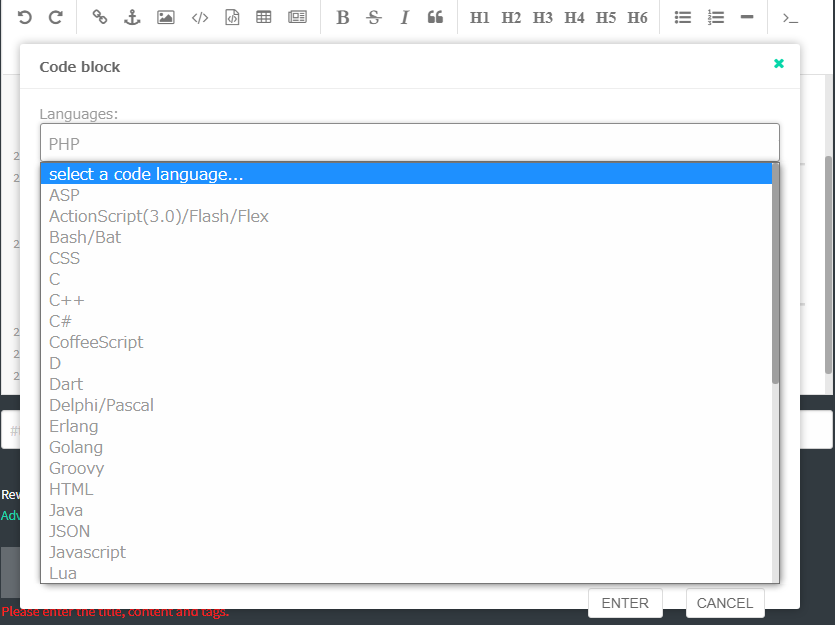Select the D language option
Screen dimensions: 835x625
406,363
